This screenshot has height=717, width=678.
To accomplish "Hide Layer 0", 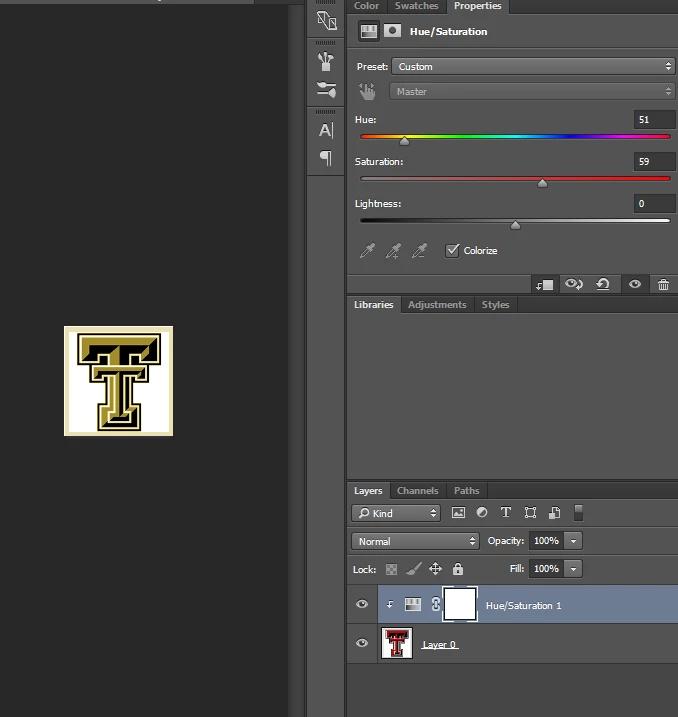I will (x=362, y=643).
